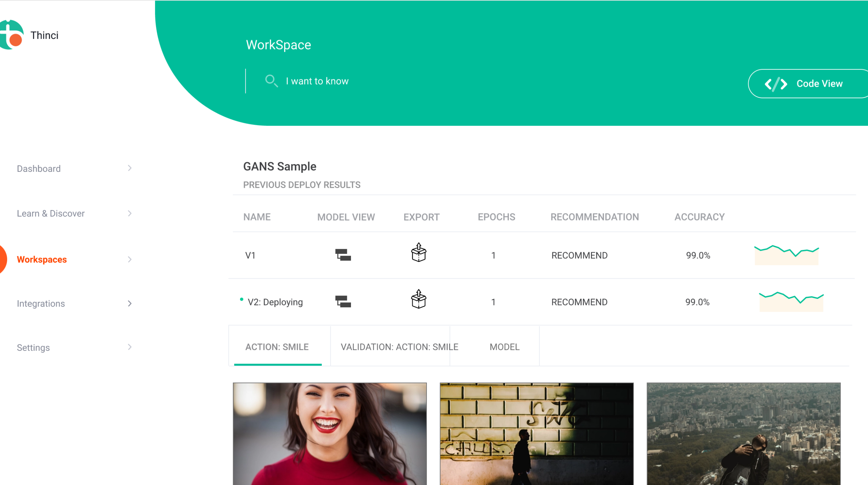Expand the Settings chevron
The image size is (868, 485).
pos(130,347)
